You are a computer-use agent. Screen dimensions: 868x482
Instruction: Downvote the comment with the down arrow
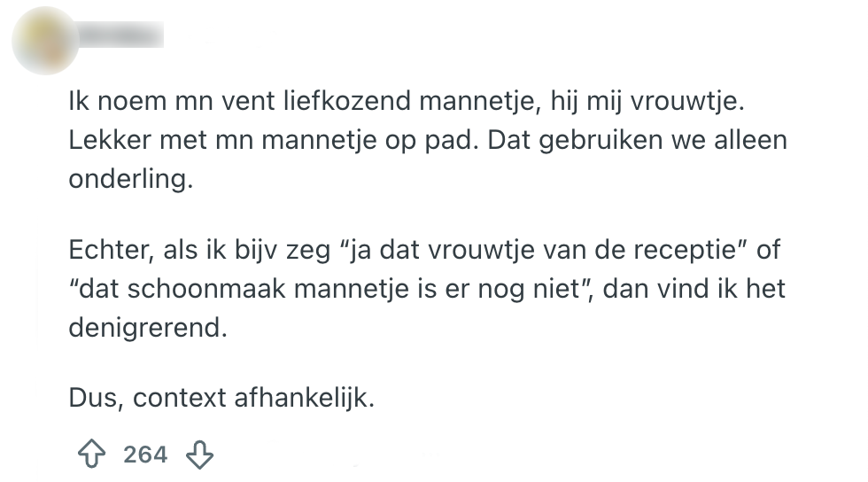point(199,455)
